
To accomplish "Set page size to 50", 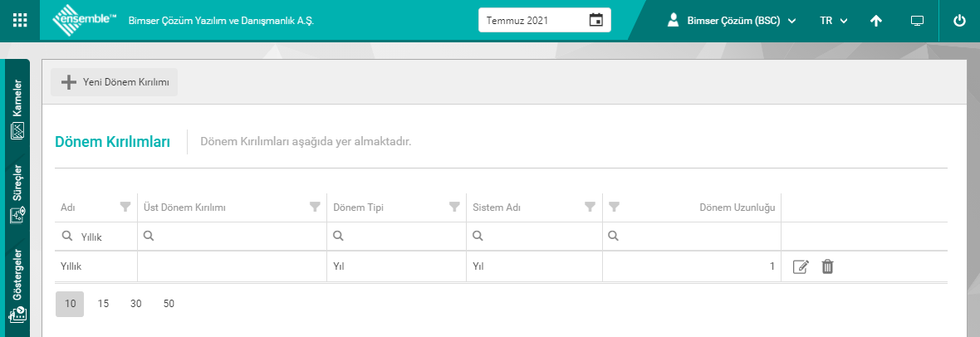I will coord(169,304).
